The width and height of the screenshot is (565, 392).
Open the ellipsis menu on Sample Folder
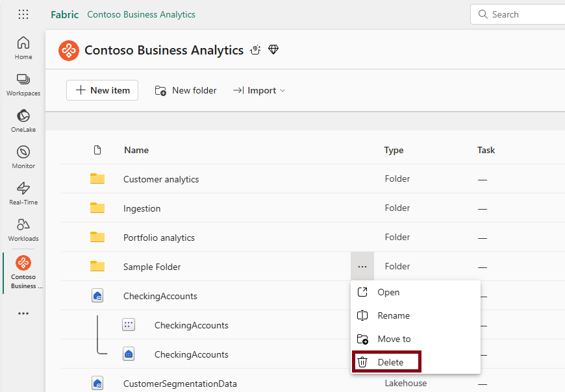pyautogui.click(x=362, y=266)
